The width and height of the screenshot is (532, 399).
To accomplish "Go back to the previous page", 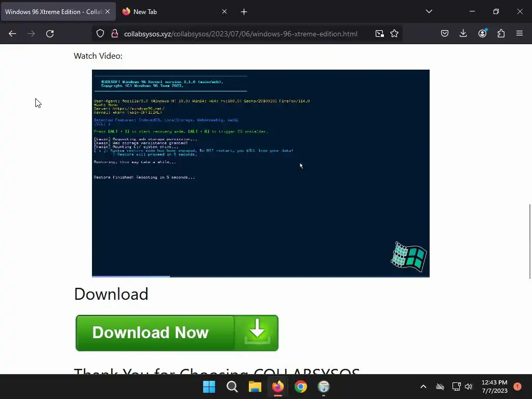I will pyautogui.click(x=12, y=34).
